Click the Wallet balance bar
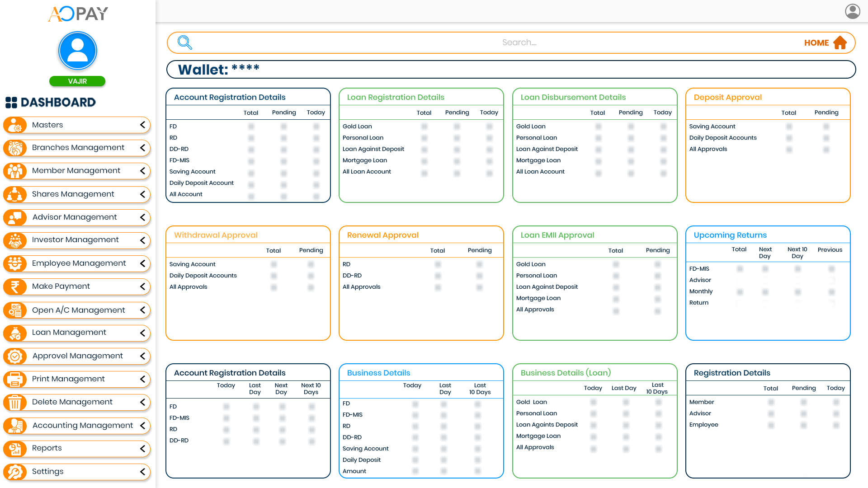Image resolution: width=868 pixels, height=488 pixels. click(x=511, y=69)
